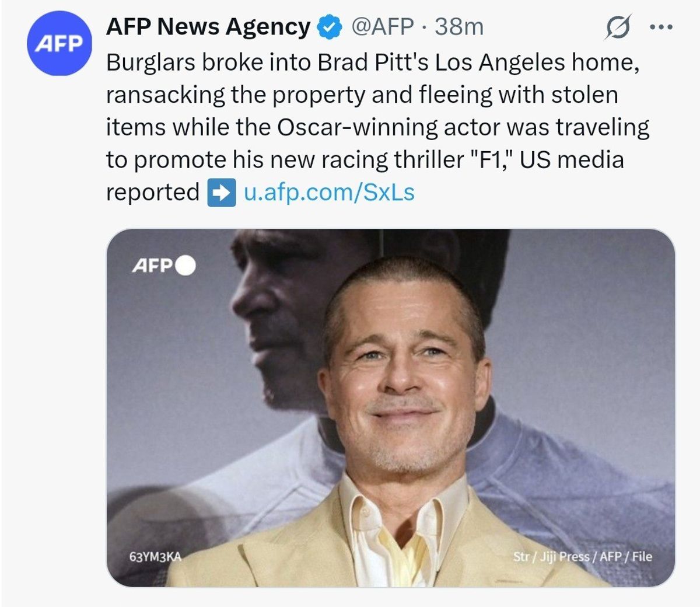Follow the u.afp.com/SxLs link

click(329, 192)
